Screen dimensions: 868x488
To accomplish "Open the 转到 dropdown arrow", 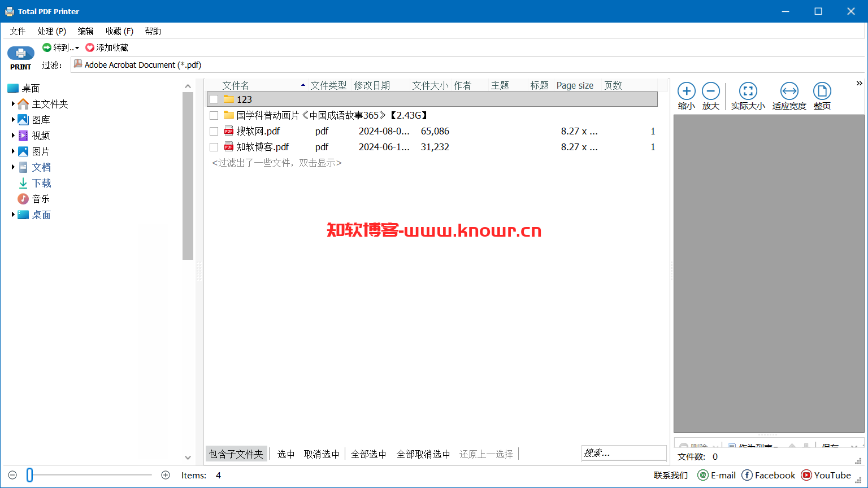I will [77, 48].
